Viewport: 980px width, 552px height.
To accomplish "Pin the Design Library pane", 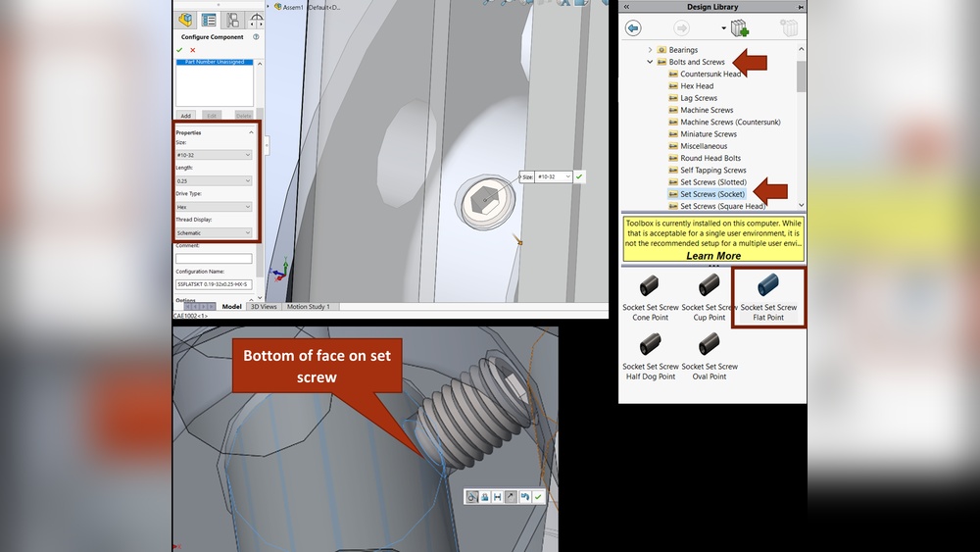I will (800, 7).
